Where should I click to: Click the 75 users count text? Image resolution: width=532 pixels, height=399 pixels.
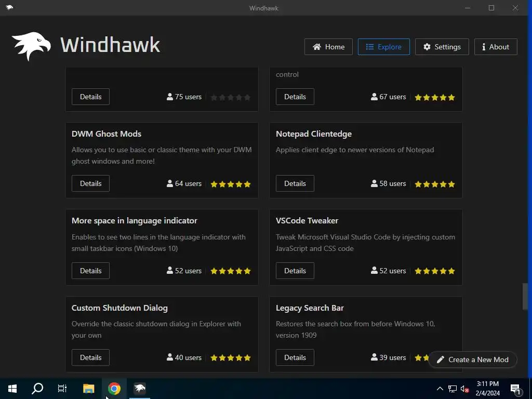click(188, 97)
